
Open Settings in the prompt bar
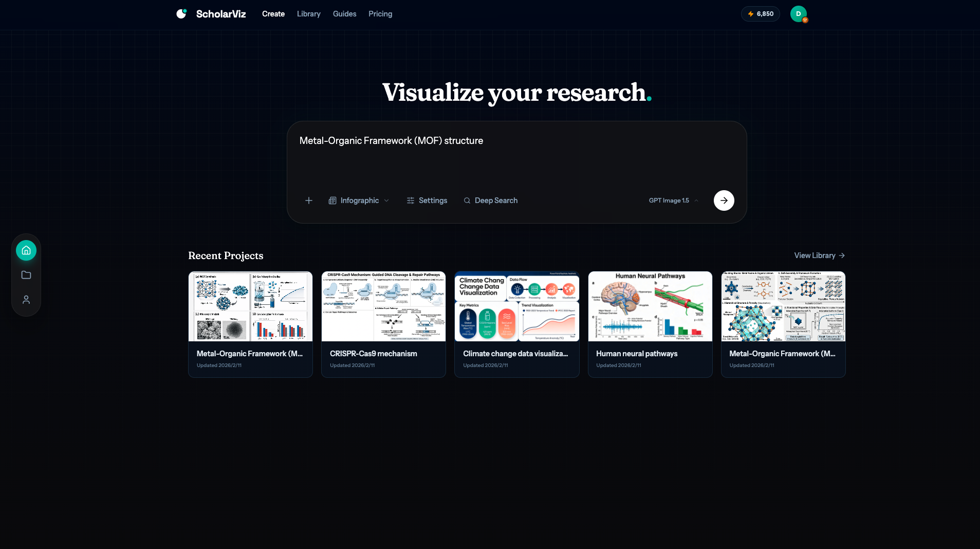[427, 200]
